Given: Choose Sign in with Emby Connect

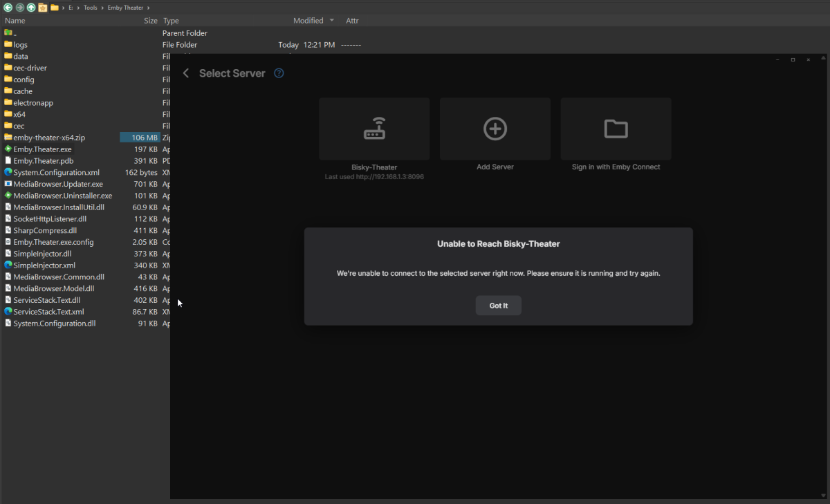Looking at the screenshot, I should click(616, 129).
